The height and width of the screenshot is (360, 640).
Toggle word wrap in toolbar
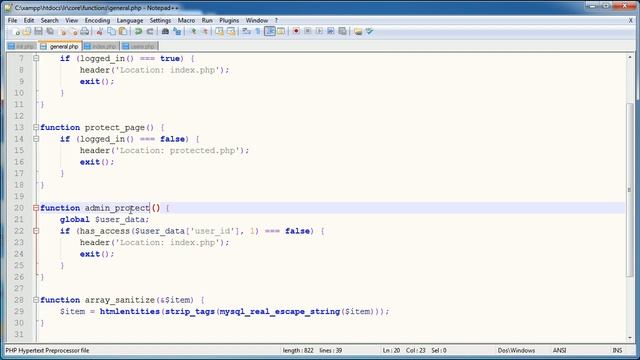pyautogui.click(x=247, y=31)
